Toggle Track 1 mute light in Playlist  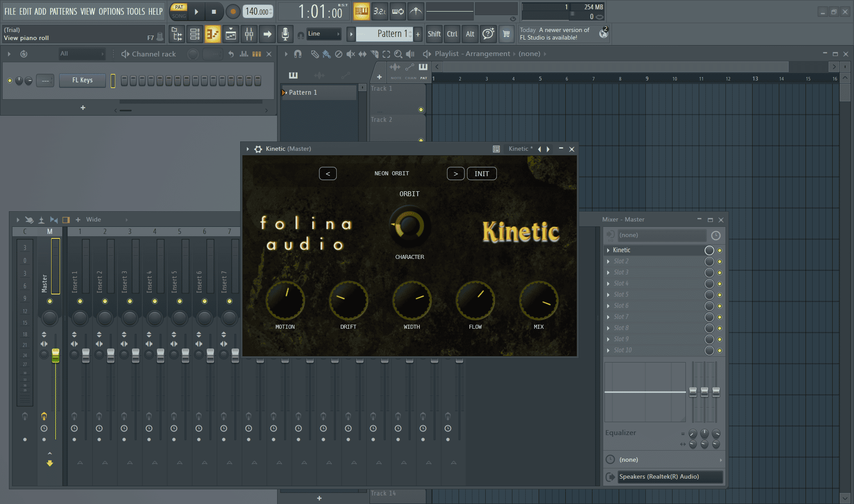[x=421, y=109]
